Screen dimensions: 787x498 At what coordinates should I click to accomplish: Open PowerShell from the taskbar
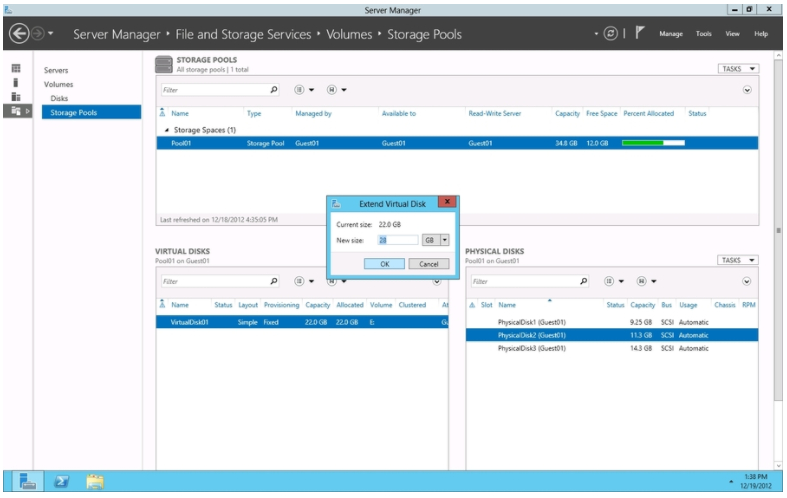61,481
